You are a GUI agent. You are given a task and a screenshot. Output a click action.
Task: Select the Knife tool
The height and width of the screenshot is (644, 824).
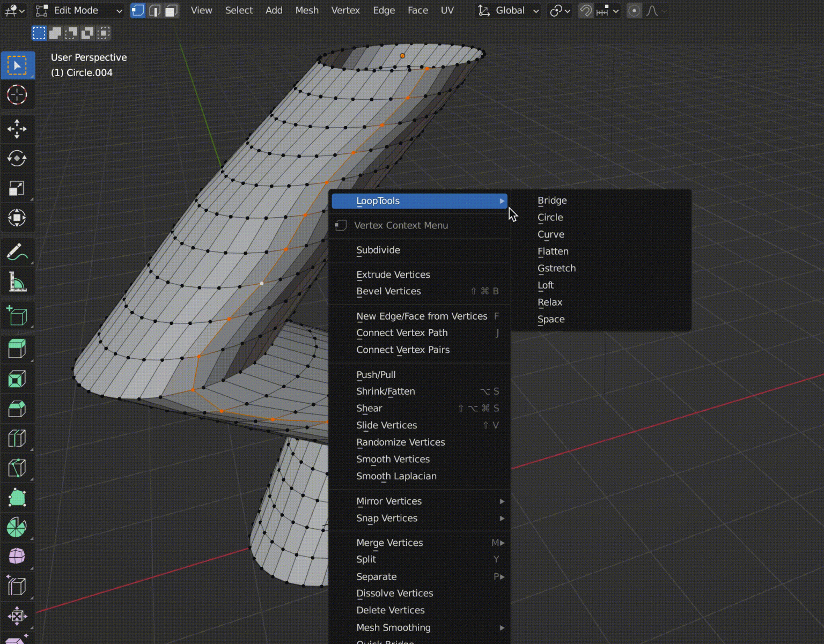(18, 468)
